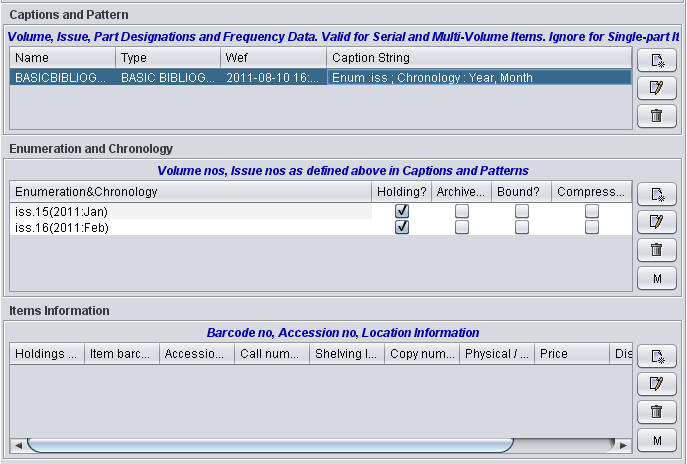This screenshot has height=464, width=687.
Task: Click the Call number column header
Action: (x=271, y=353)
